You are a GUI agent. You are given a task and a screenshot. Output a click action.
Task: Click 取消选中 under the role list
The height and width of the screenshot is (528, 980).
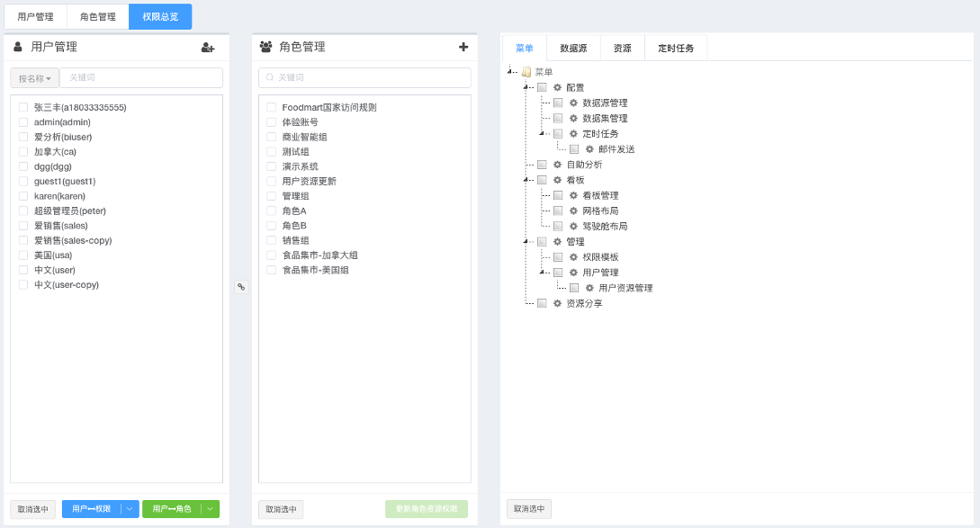pos(281,509)
